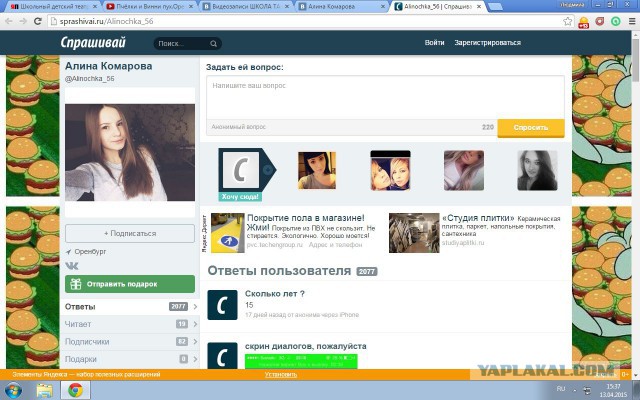The height and width of the screenshot is (400, 640).
Task: Expand chevron next to Читает
Action: pyautogui.click(x=195, y=324)
